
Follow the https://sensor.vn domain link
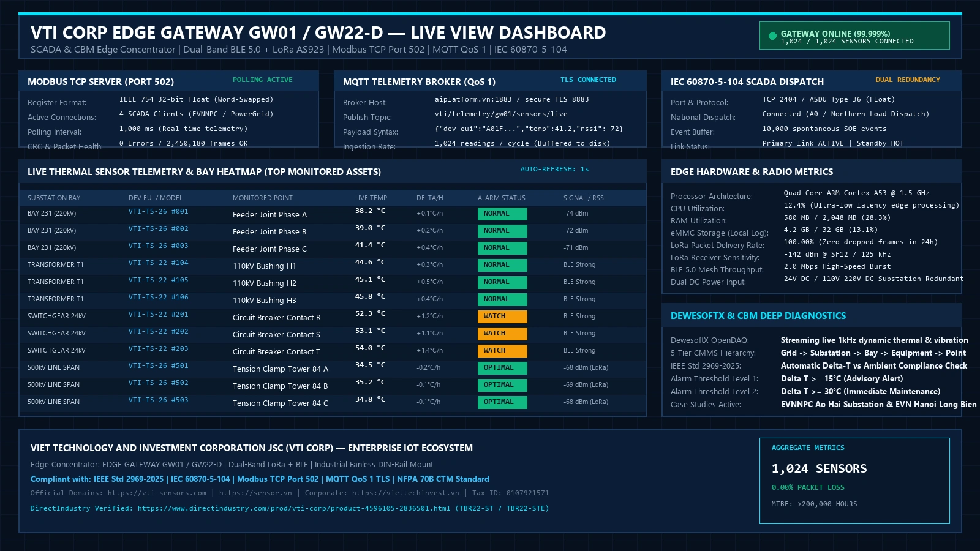[x=255, y=493]
